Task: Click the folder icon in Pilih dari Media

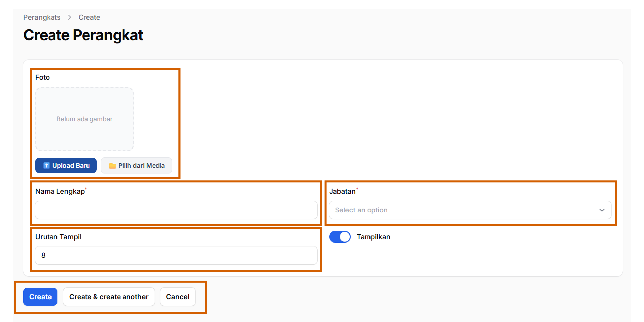Action: click(x=112, y=165)
